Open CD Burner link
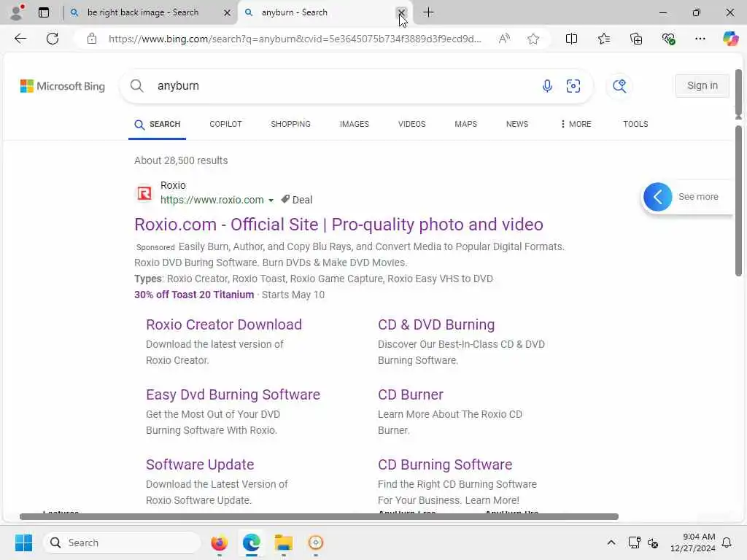Viewport: 747px width, 560px height. pos(410,394)
